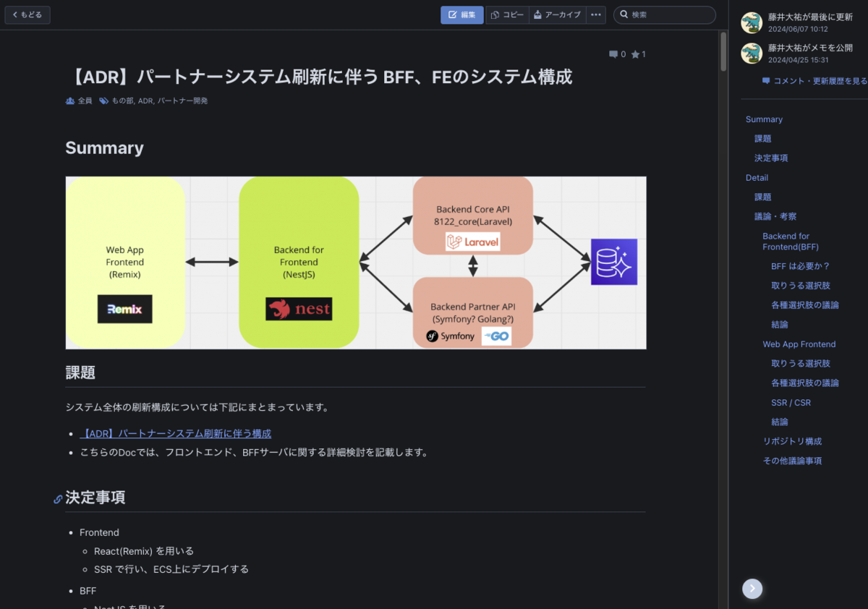Jump to リポジトリ構成 outline entry
Viewport: 868px width, 609px height.
click(x=792, y=441)
